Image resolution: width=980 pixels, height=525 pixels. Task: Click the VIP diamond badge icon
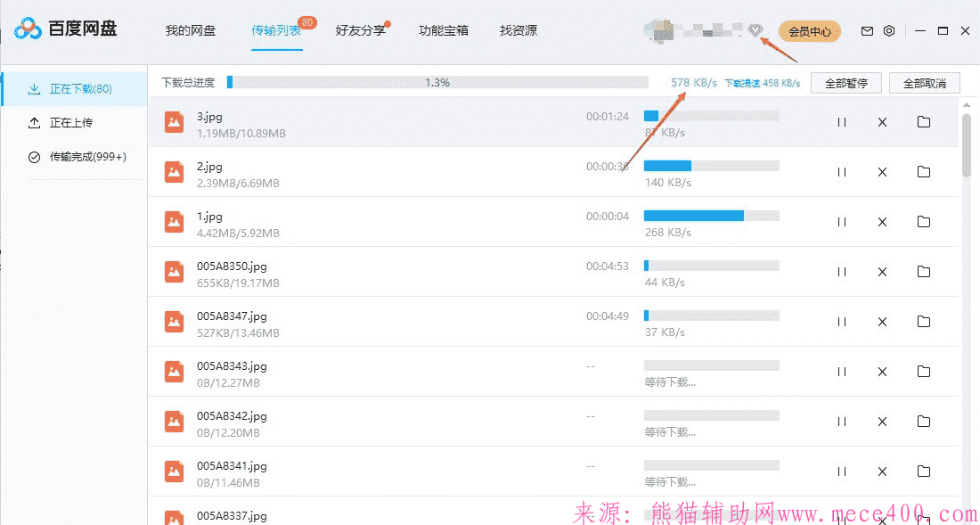point(755,31)
